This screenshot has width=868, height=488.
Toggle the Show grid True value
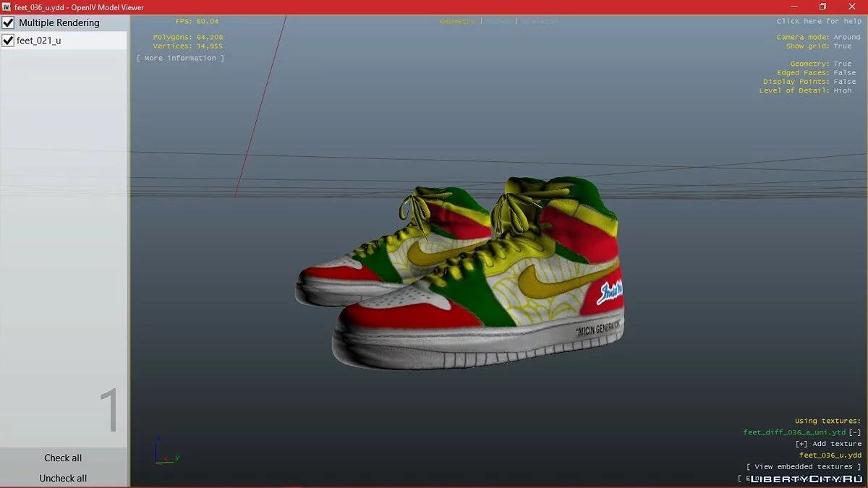click(x=843, y=46)
